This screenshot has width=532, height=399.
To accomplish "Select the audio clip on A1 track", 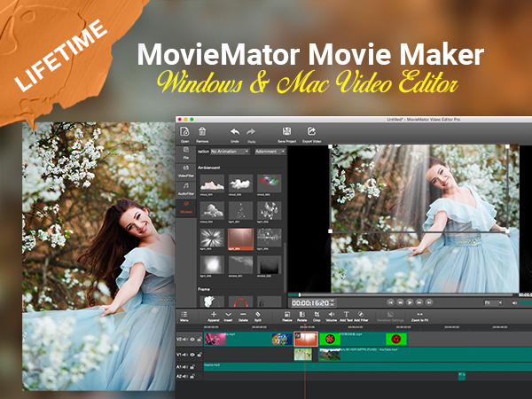I will pos(368,367).
